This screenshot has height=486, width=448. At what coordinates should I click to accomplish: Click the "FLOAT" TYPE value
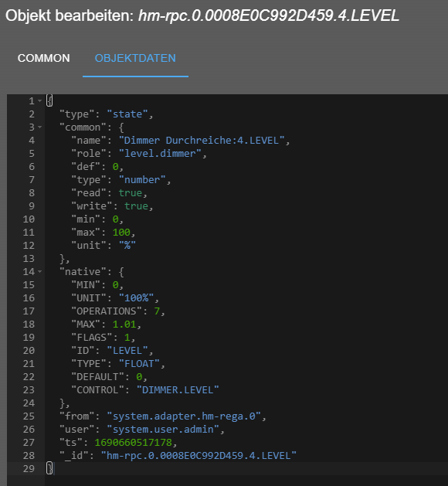pyautogui.click(x=139, y=364)
